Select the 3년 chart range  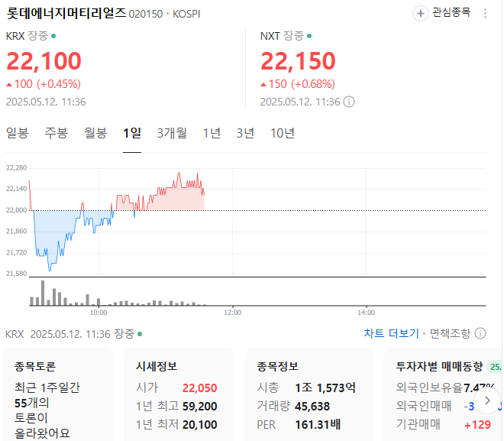point(246,133)
